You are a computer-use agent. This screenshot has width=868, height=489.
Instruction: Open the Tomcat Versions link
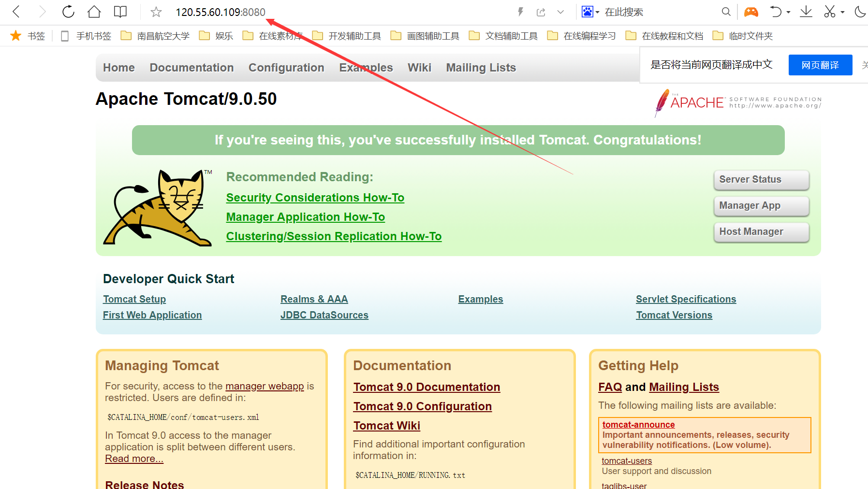point(674,315)
